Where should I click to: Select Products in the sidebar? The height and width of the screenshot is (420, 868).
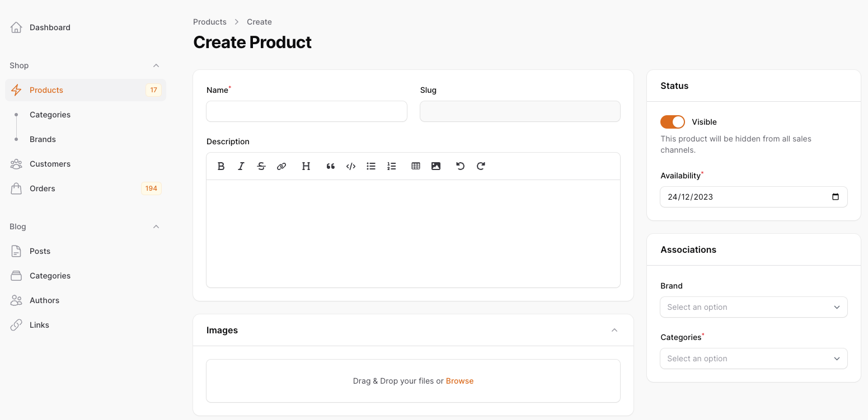[x=86, y=90]
